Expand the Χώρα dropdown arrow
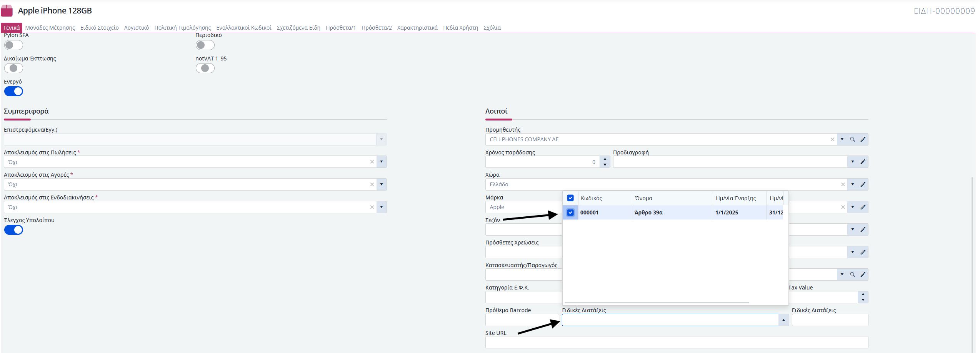Screen dimensions: 980x353 point(852,184)
